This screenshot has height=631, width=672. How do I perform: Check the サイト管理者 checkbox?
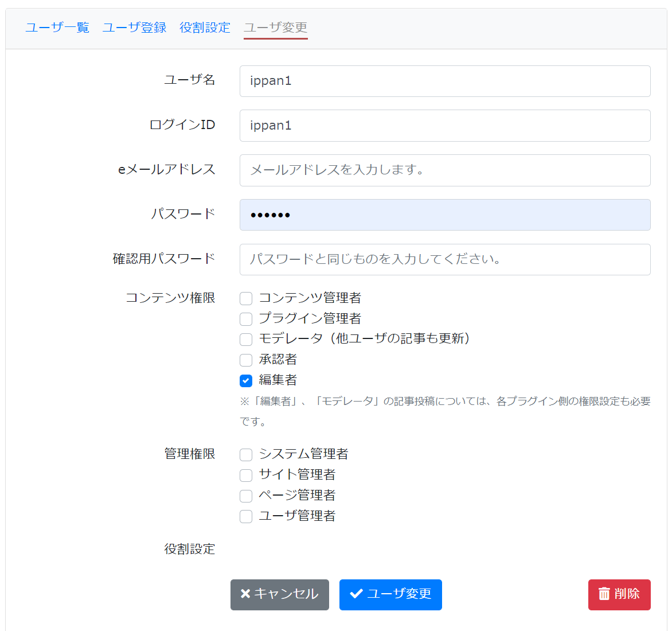246,475
